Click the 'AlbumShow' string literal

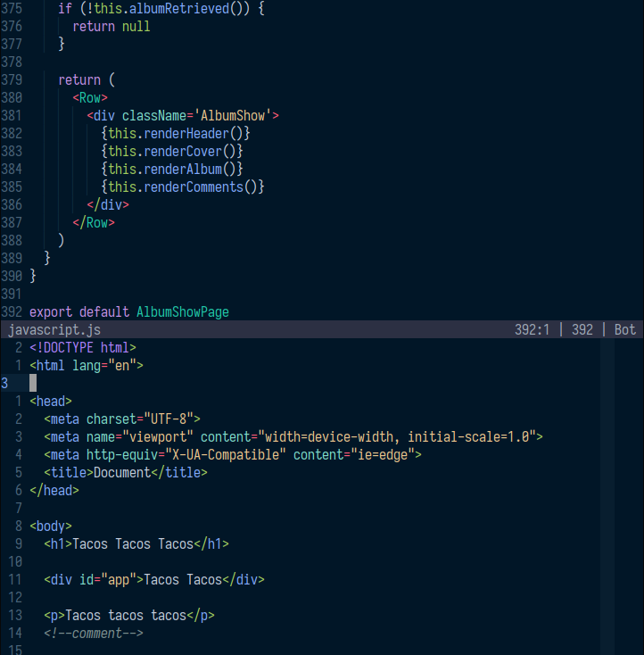tap(233, 116)
